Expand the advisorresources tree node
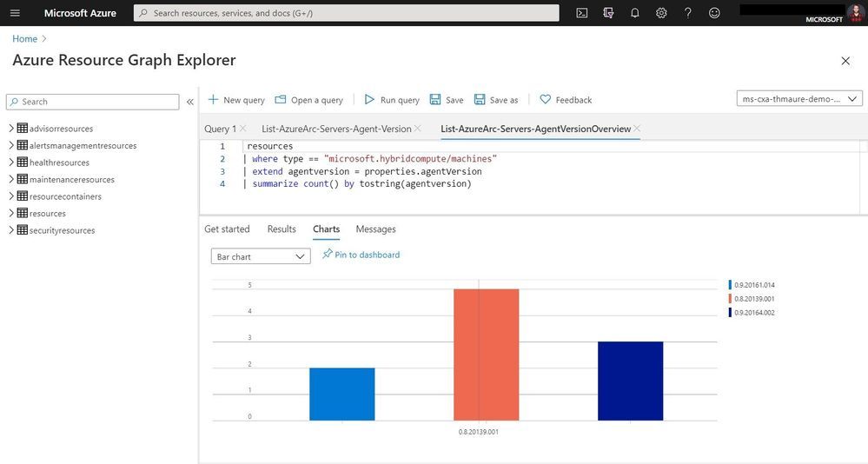This screenshot has width=868, height=464. [x=11, y=128]
